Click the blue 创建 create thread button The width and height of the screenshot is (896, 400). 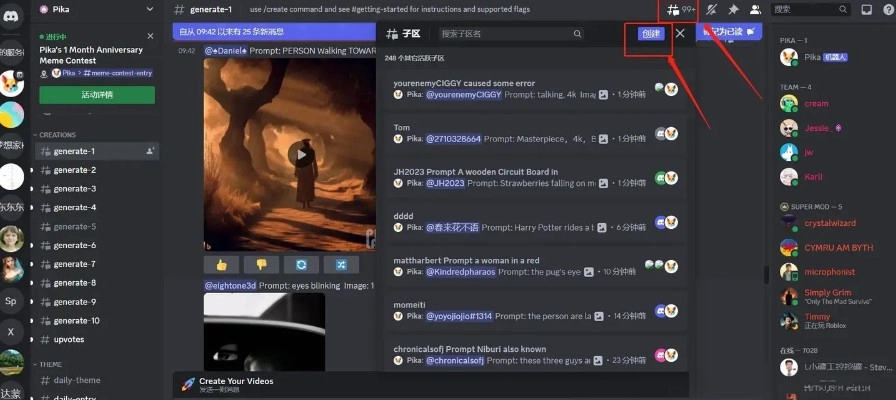click(650, 33)
